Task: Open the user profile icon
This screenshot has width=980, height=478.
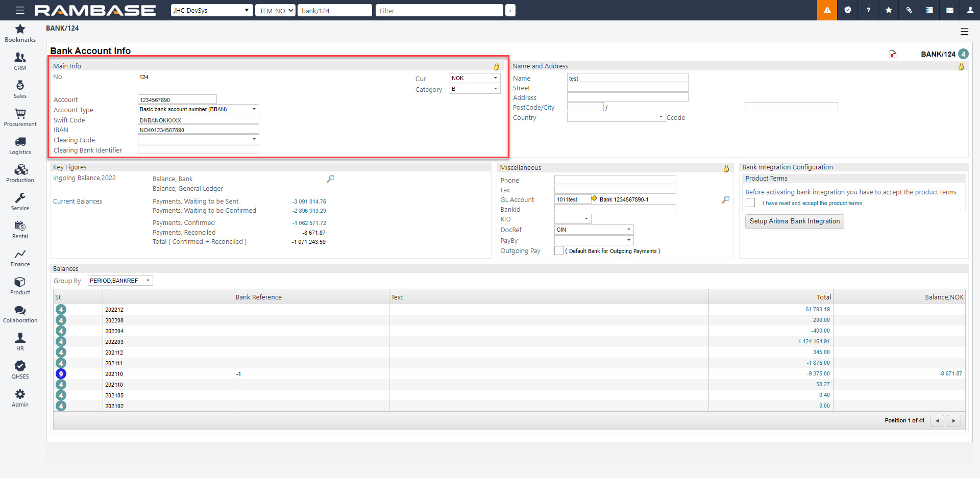Action: pyautogui.click(x=970, y=10)
